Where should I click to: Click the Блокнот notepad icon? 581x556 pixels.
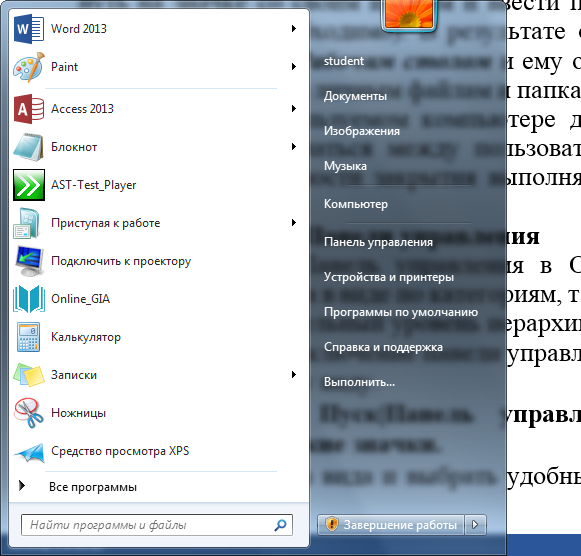click(x=29, y=147)
